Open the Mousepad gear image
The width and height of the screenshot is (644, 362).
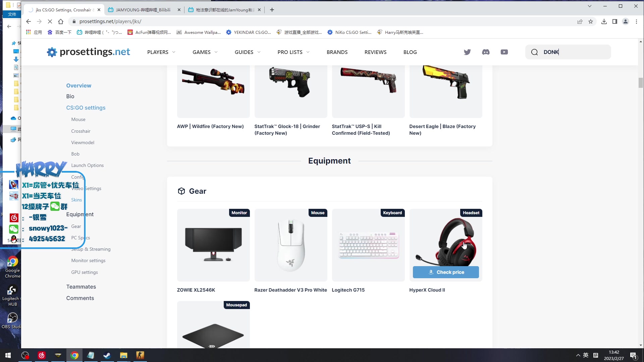213,324
